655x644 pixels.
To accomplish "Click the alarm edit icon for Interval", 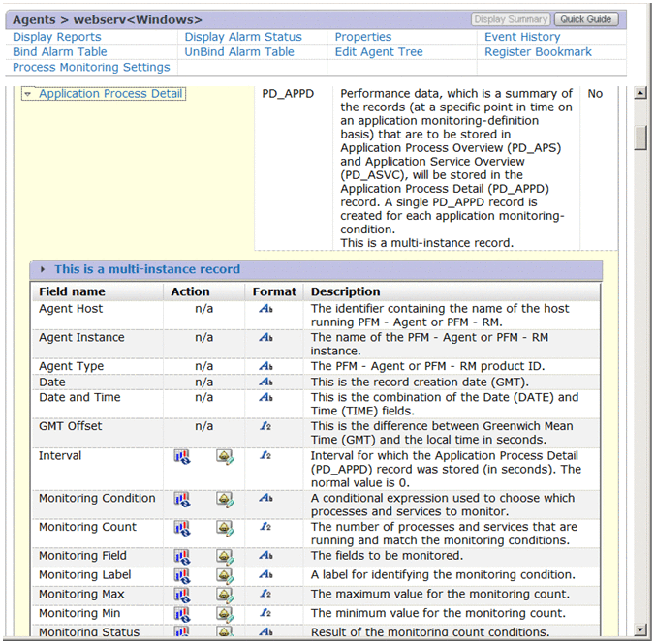I will click(225, 456).
